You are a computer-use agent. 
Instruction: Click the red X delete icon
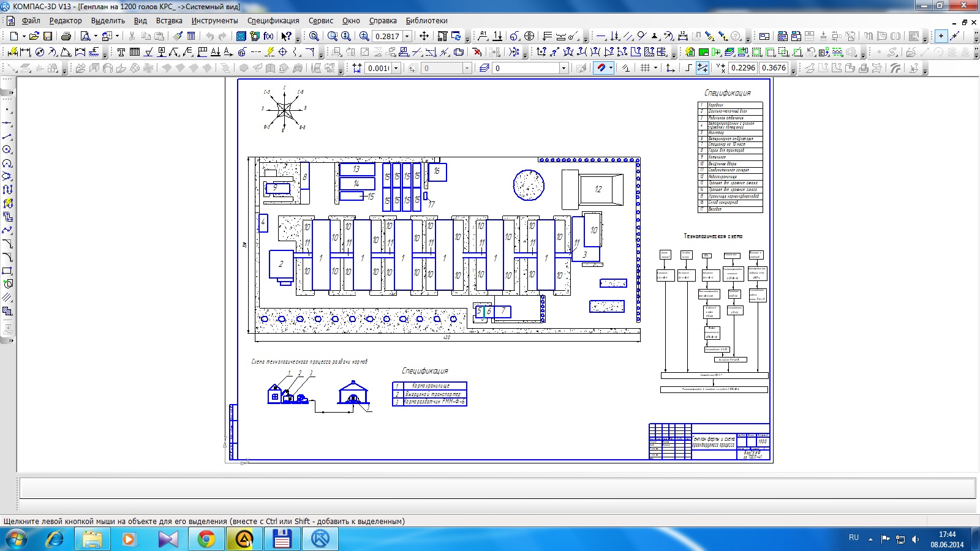click(477, 52)
